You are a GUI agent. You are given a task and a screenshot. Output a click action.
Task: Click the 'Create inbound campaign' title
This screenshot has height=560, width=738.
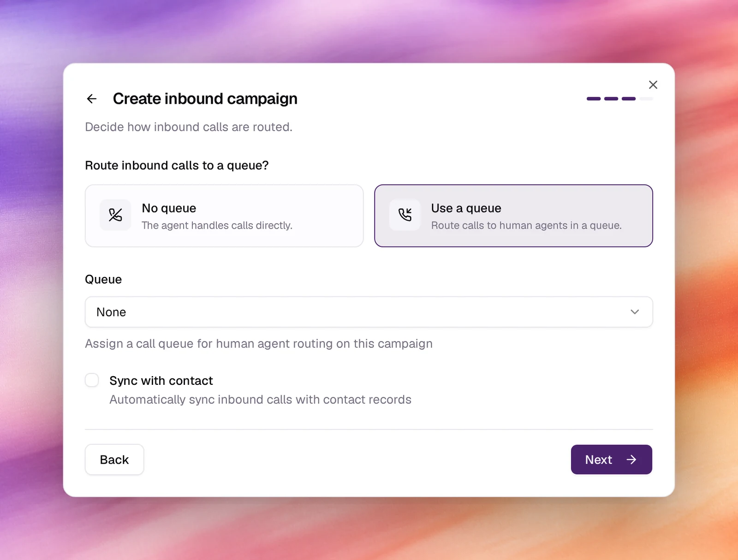pyautogui.click(x=205, y=99)
